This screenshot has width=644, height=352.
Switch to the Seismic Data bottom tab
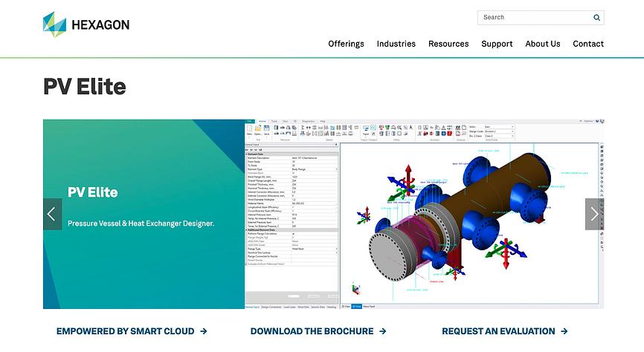click(x=318, y=307)
